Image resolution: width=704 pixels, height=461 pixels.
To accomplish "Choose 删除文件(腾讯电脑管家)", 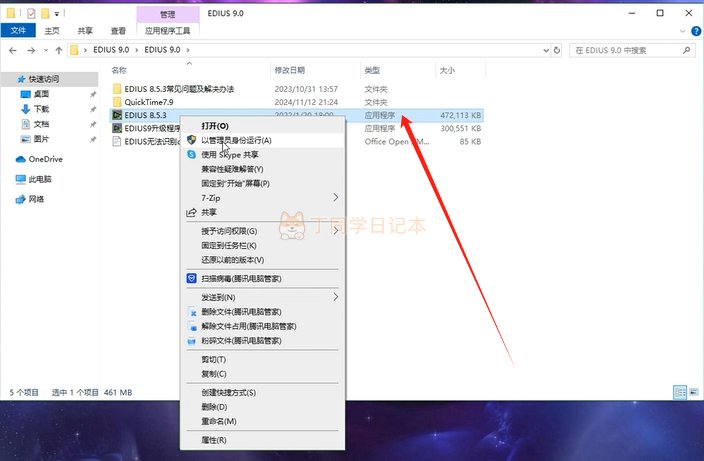I will click(263, 312).
